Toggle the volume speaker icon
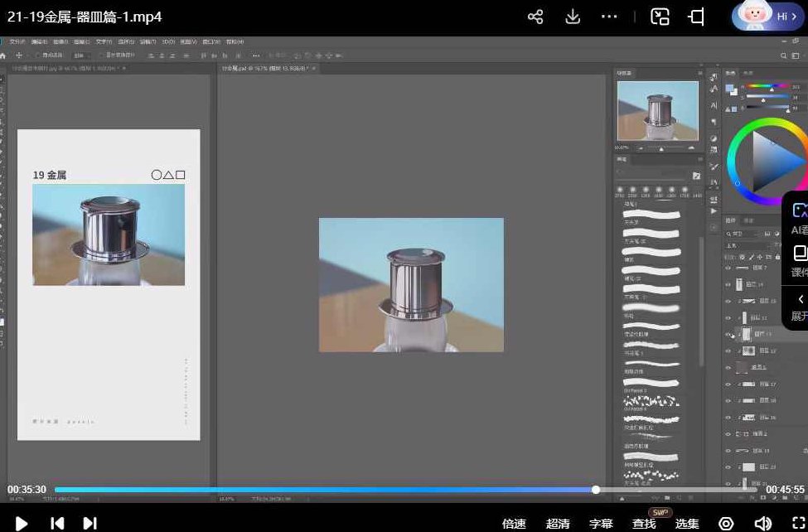 tap(762, 523)
